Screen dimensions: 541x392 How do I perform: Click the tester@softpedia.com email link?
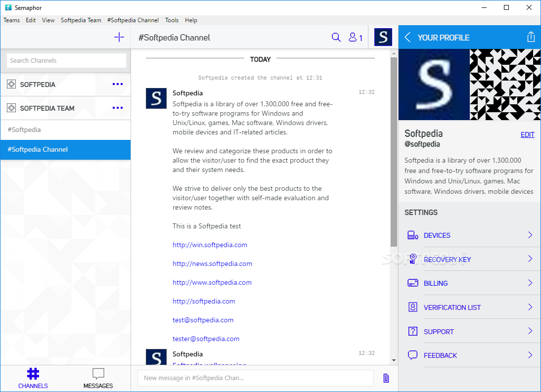point(206,339)
